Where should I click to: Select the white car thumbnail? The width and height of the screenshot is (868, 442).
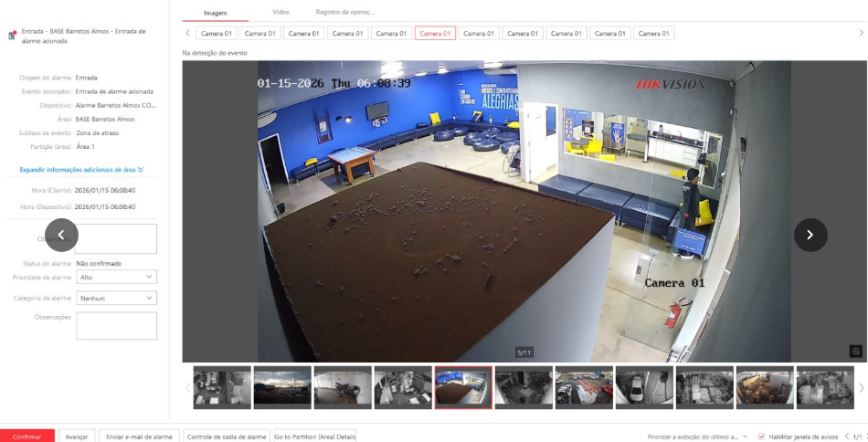click(x=644, y=387)
